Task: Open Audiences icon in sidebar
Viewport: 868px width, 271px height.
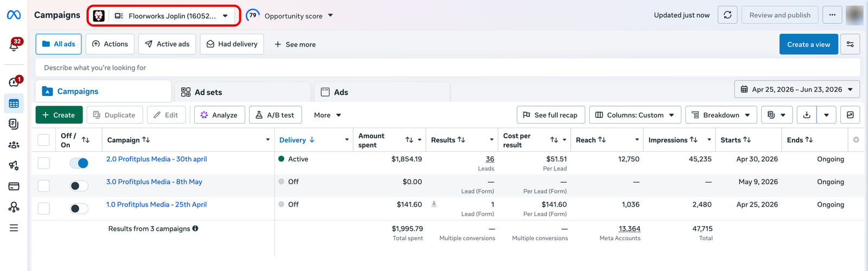Action: (14, 145)
